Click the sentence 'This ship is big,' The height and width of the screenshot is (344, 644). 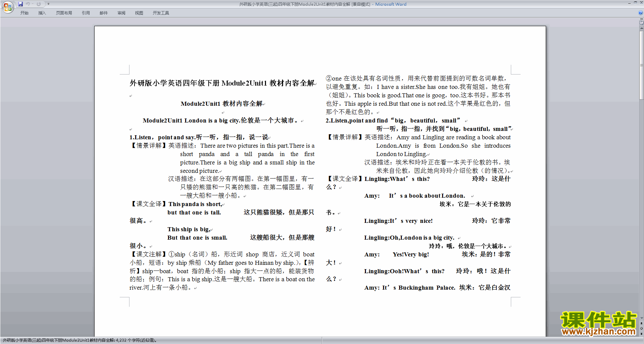pos(189,229)
